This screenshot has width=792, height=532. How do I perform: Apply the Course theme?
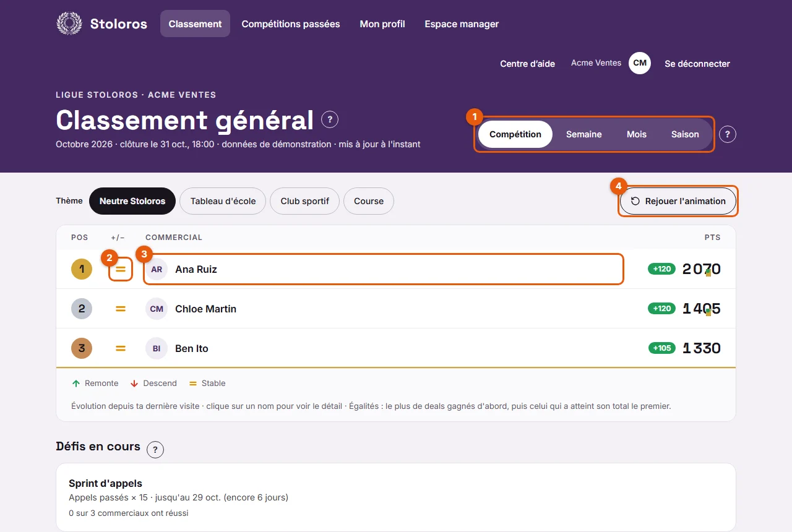pyautogui.click(x=369, y=201)
